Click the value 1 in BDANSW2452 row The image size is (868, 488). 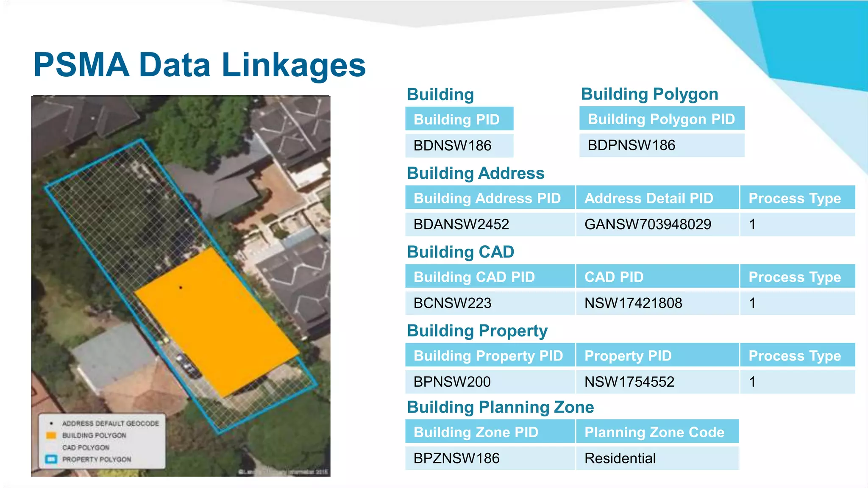pyautogui.click(x=798, y=224)
